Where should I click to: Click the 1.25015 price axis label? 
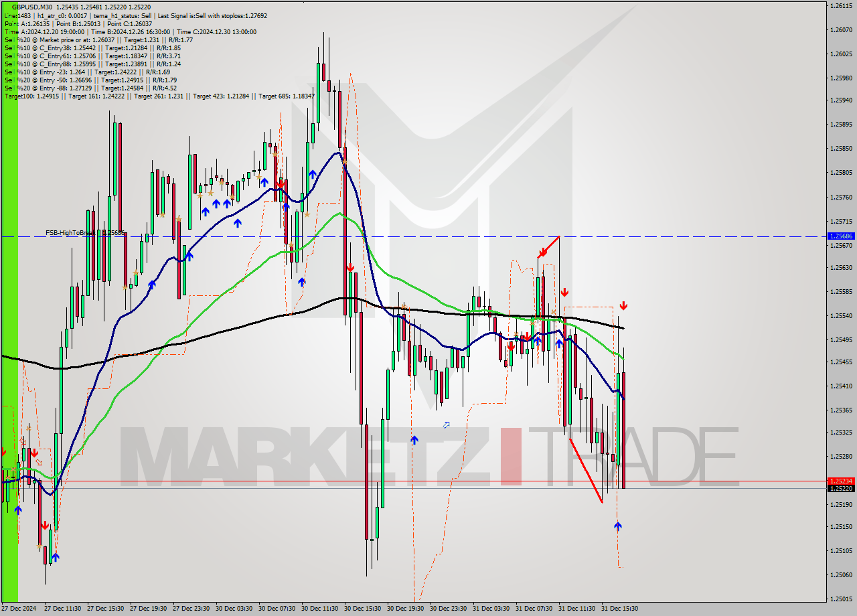coord(841,599)
